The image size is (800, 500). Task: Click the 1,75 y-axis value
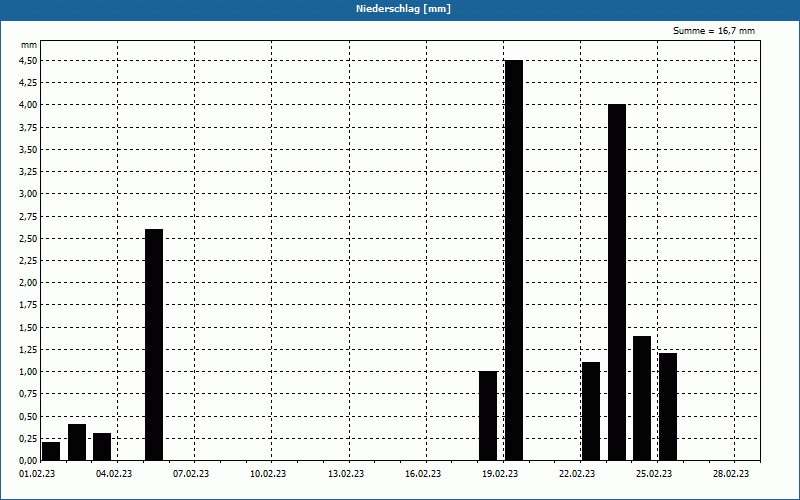(x=28, y=305)
